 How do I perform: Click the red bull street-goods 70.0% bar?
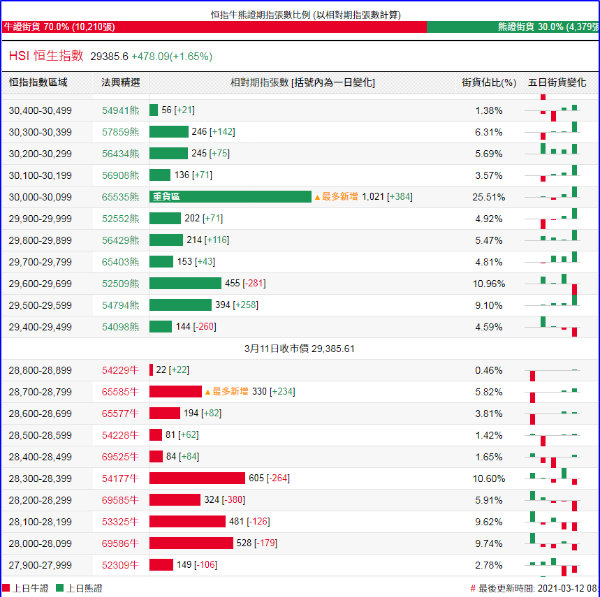[214, 27]
